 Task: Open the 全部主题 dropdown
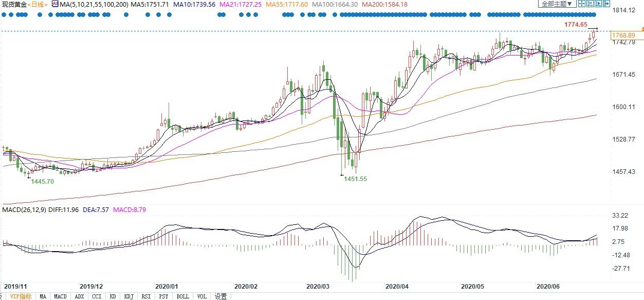(x=556, y=4)
